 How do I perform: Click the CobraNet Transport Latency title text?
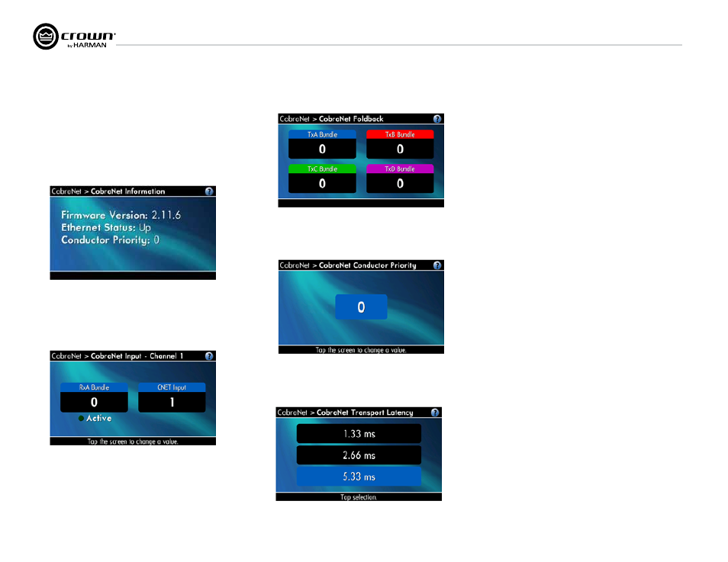(x=365, y=413)
